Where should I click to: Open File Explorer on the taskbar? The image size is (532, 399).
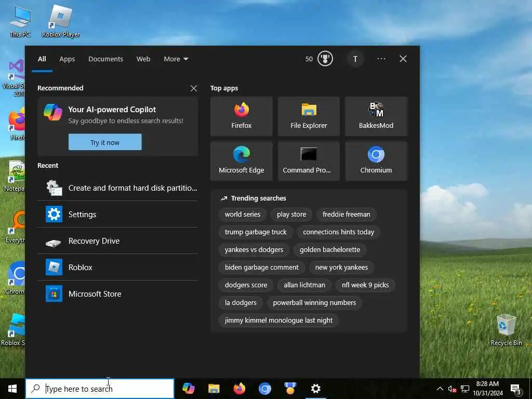click(x=214, y=388)
